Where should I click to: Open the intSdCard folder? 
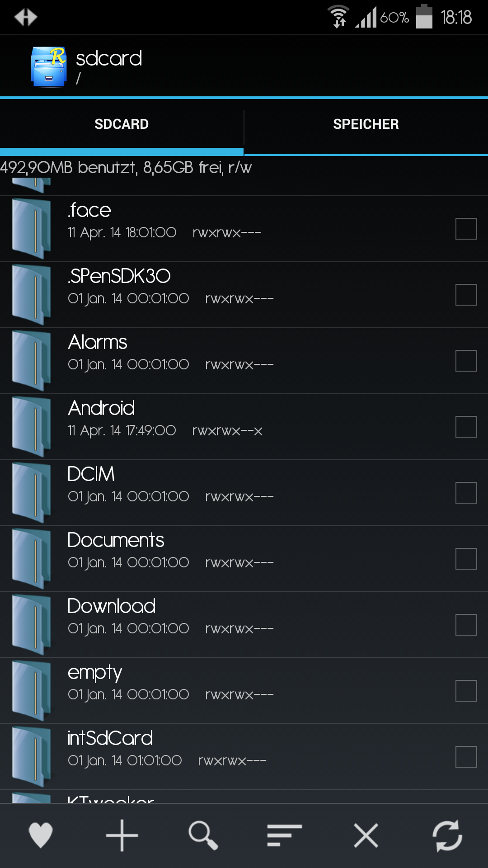coord(244,757)
